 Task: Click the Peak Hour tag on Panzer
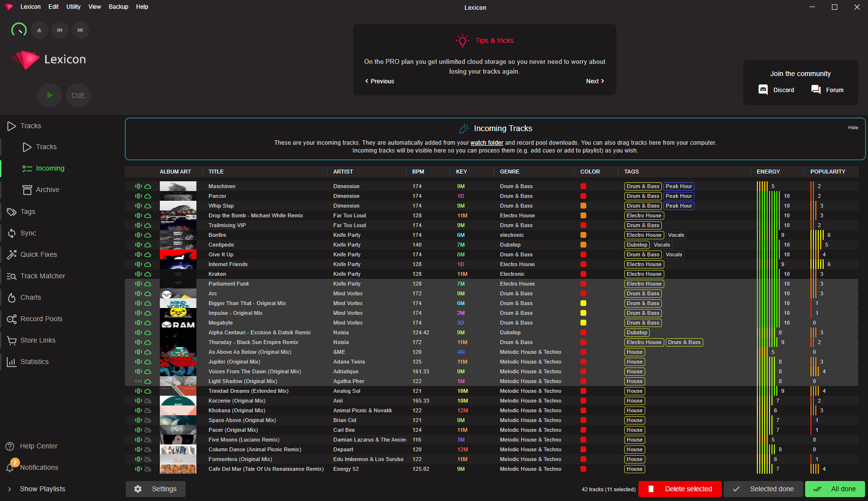click(679, 196)
